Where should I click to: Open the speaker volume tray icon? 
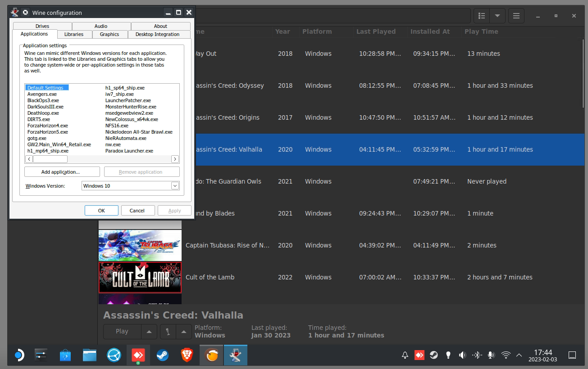[462, 355]
